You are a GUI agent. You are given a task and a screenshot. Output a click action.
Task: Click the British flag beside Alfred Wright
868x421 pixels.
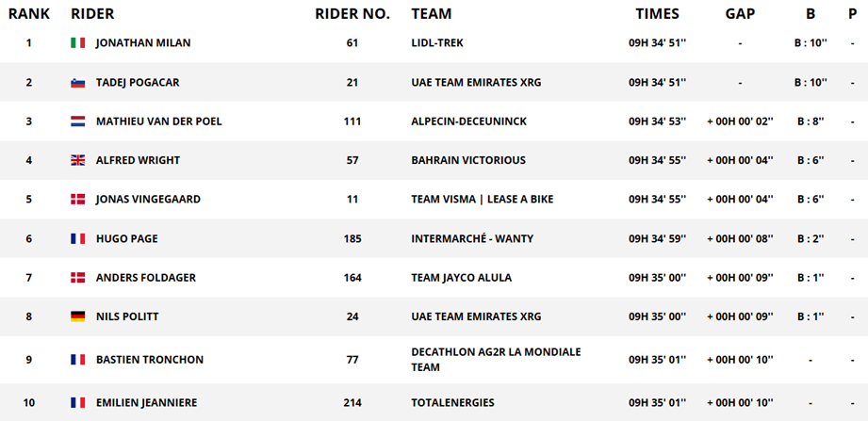pyautogui.click(x=77, y=160)
